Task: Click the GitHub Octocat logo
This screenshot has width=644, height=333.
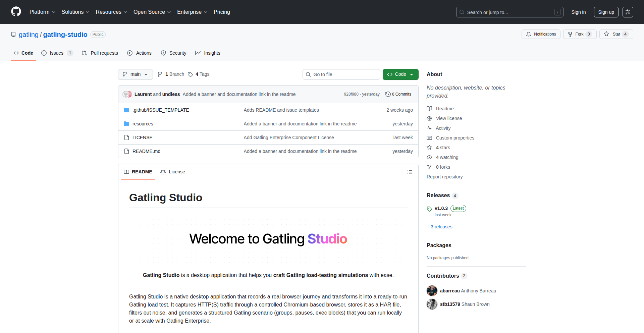Action: point(15,12)
